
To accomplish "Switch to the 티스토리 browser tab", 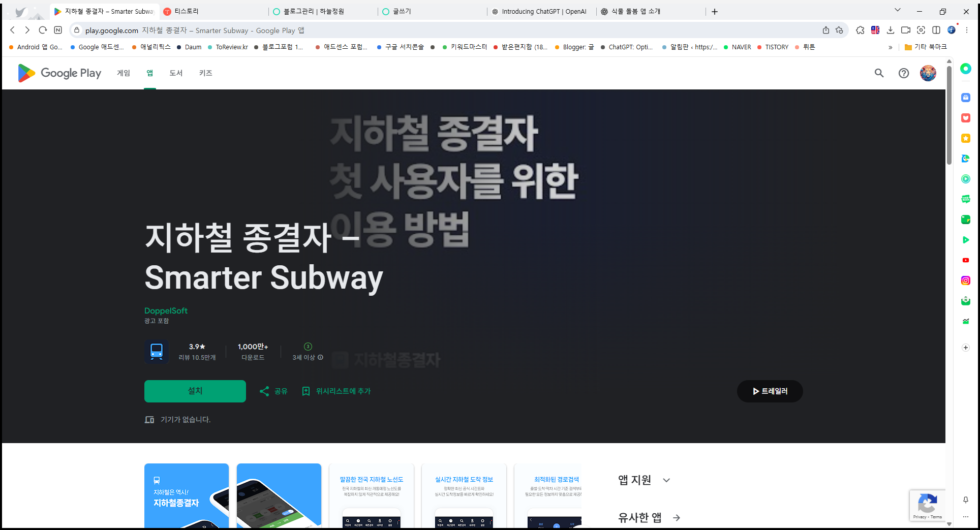I will tap(213, 11).
